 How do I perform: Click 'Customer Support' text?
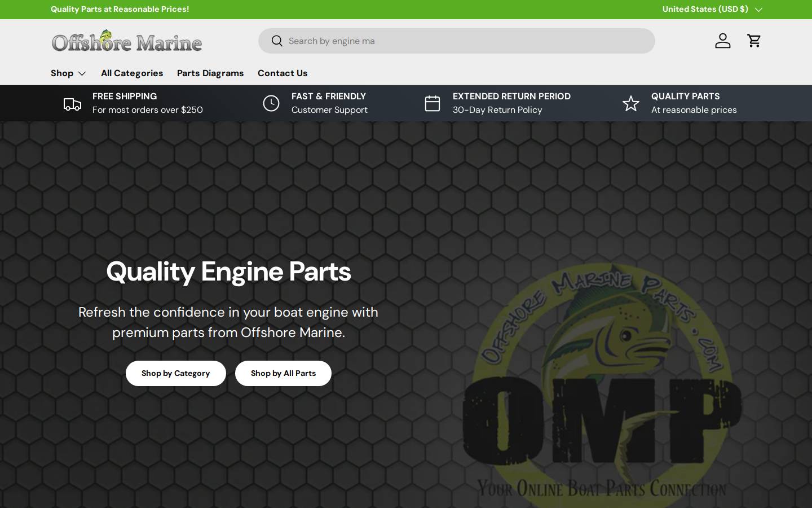tap(329, 110)
